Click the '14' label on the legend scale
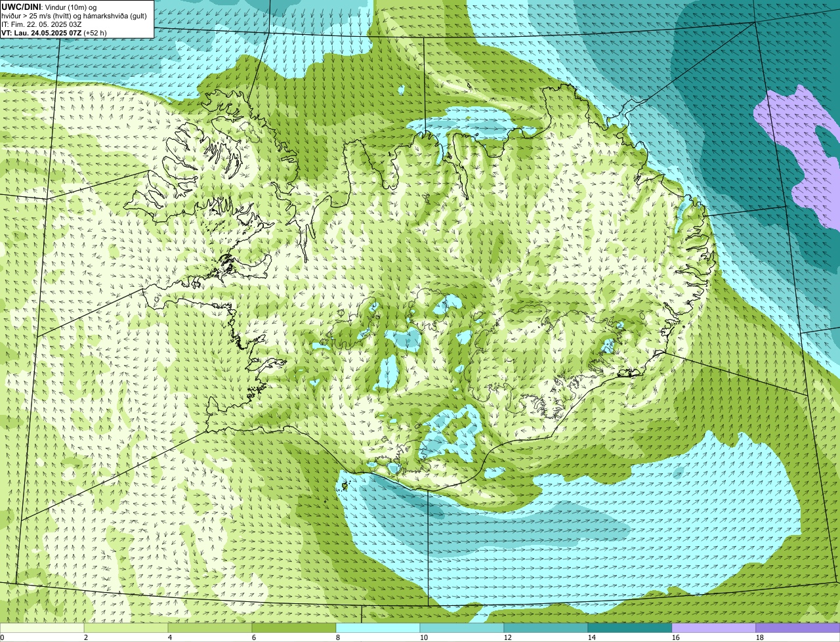Image resolution: width=840 pixels, height=642 pixels. tap(592, 637)
